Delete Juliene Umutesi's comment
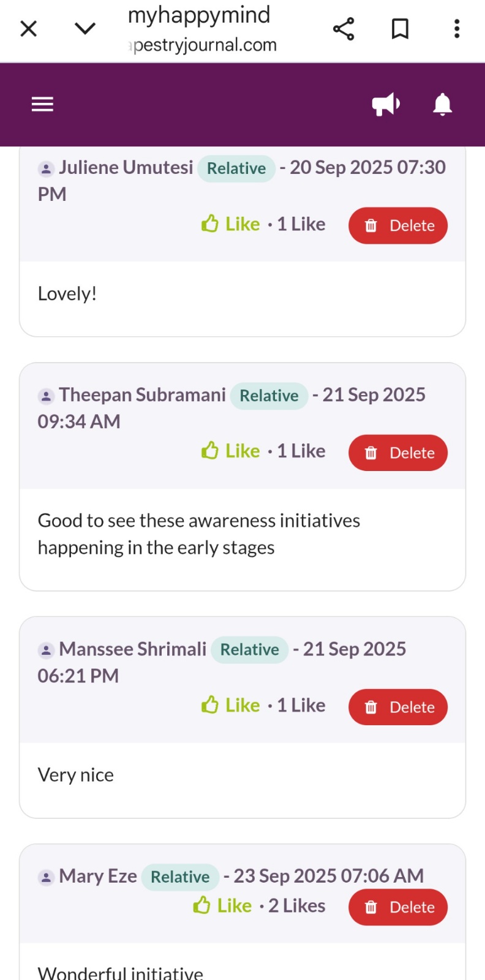Screen dimensions: 485x980 pyautogui.click(x=398, y=225)
